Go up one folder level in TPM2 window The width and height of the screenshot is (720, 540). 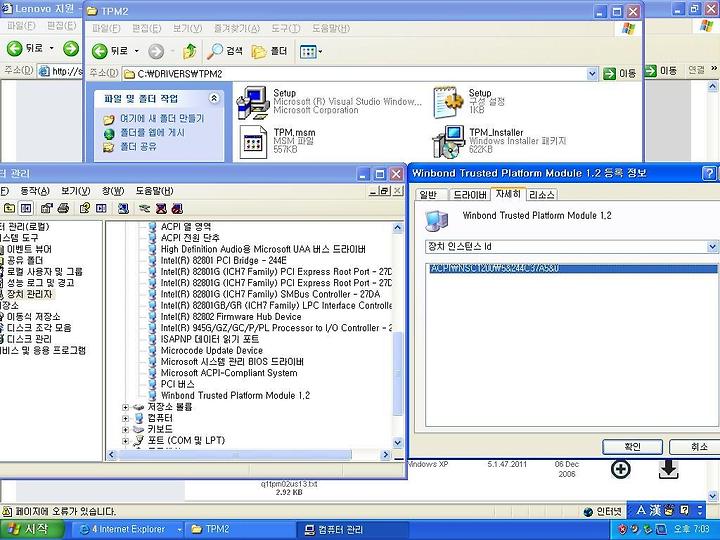point(189,51)
